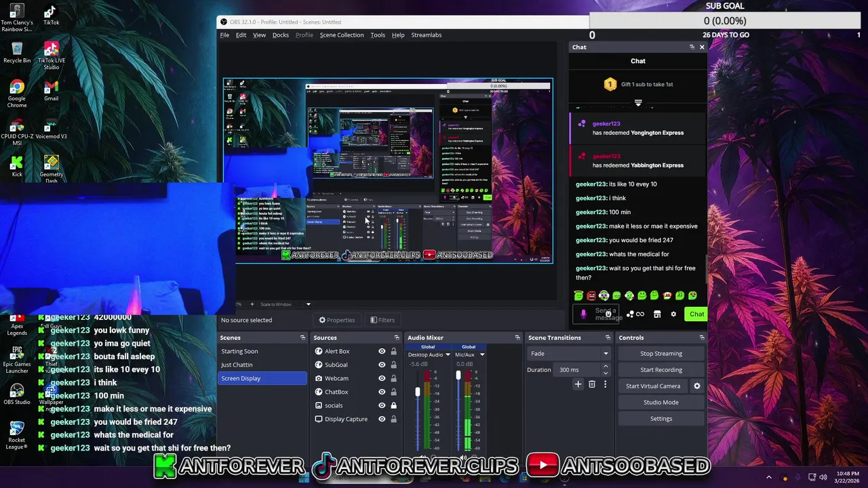The width and height of the screenshot is (868, 488).
Task: Click the gift sub leaderboard badge icon
Action: pyautogui.click(x=610, y=84)
